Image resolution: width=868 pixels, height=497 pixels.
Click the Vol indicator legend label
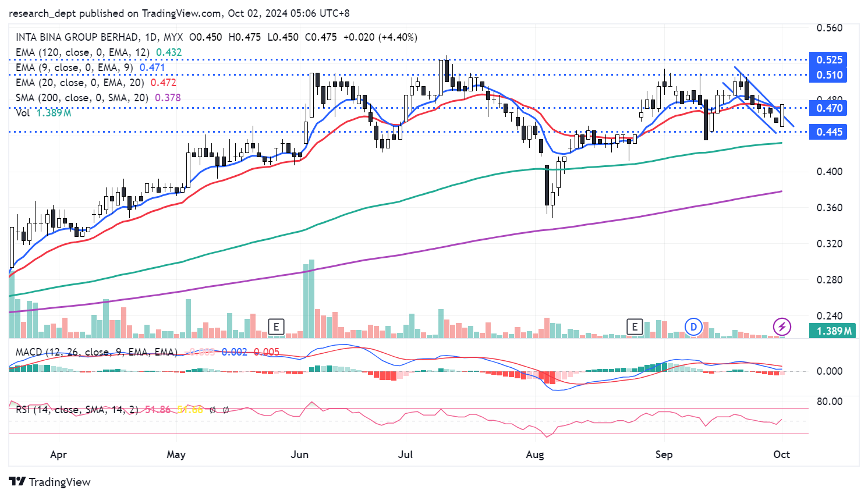pos(23,113)
